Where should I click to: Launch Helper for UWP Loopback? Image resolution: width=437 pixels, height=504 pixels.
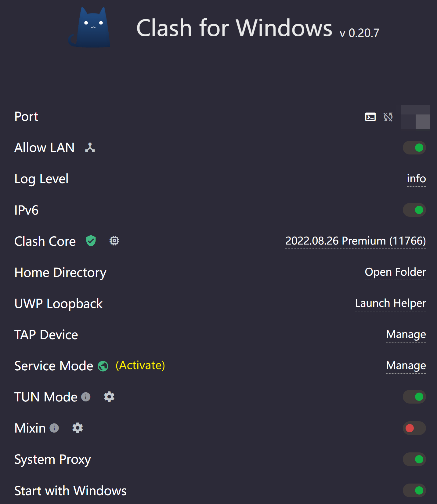[390, 303]
